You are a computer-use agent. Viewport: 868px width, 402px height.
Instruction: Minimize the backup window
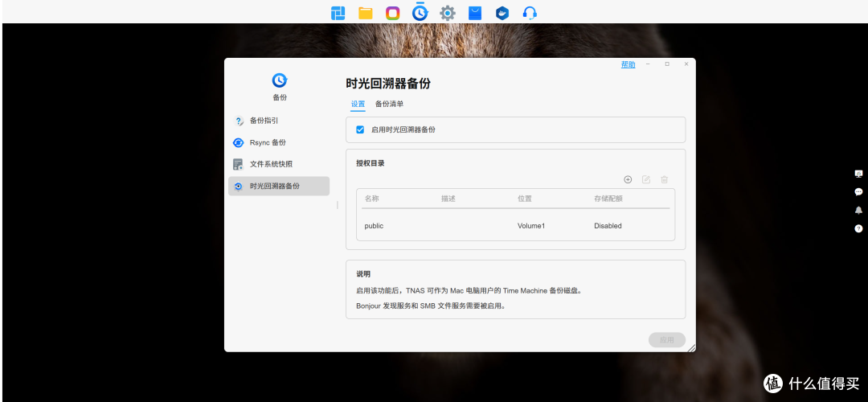648,64
